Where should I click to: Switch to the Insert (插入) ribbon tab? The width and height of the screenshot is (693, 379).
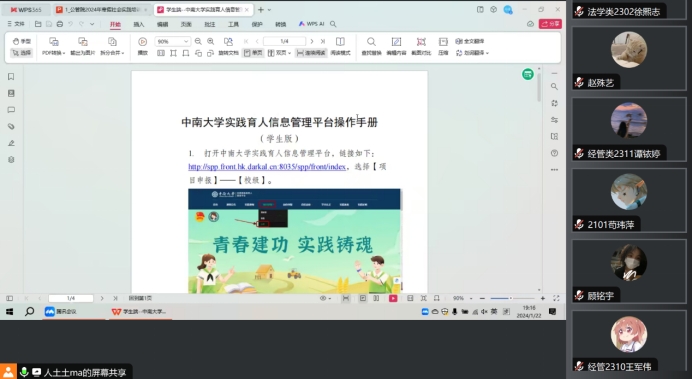click(139, 24)
